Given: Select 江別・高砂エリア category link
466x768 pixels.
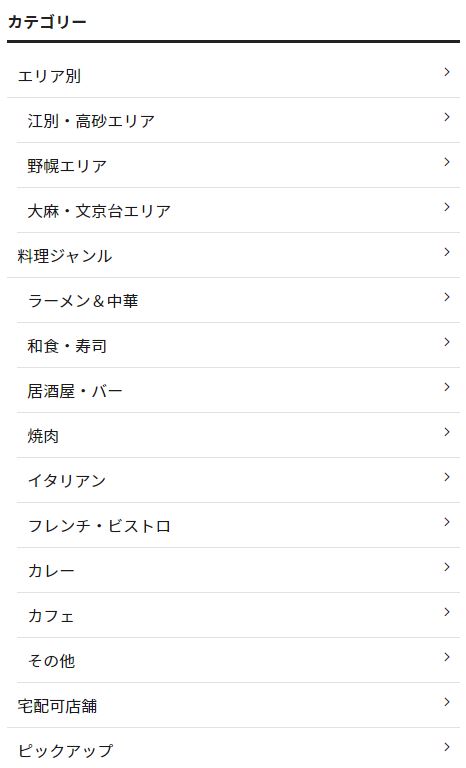Looking at the screenshot, I should tap(238, 120).
